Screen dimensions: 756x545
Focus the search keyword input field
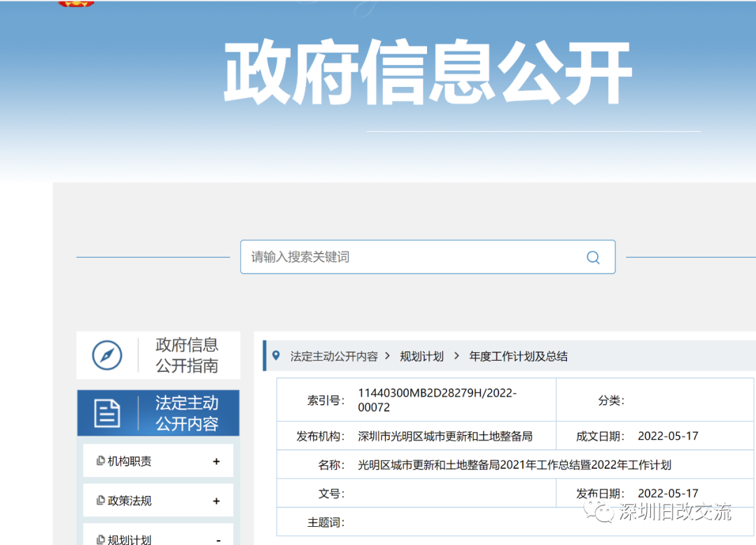click(x=428, y=257)
